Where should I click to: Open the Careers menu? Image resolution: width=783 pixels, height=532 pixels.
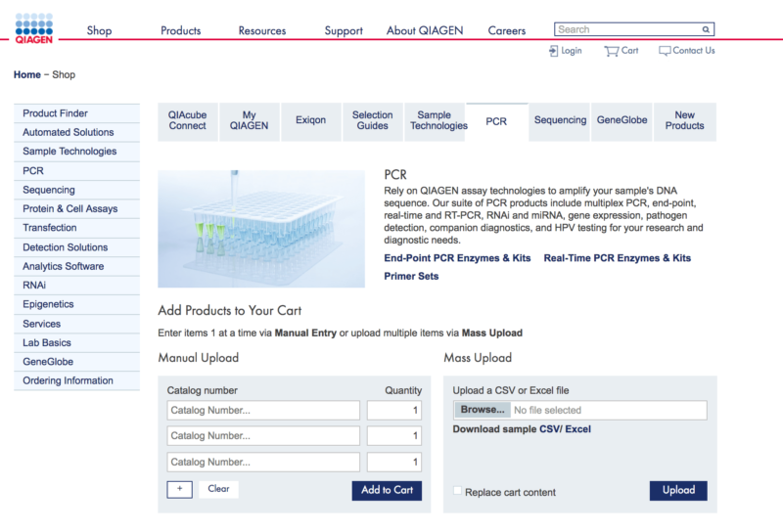point(507,30)
